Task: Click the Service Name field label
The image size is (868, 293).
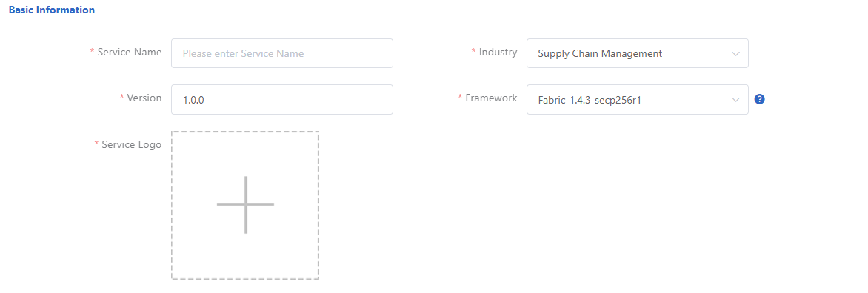Action: click(130, 52)
